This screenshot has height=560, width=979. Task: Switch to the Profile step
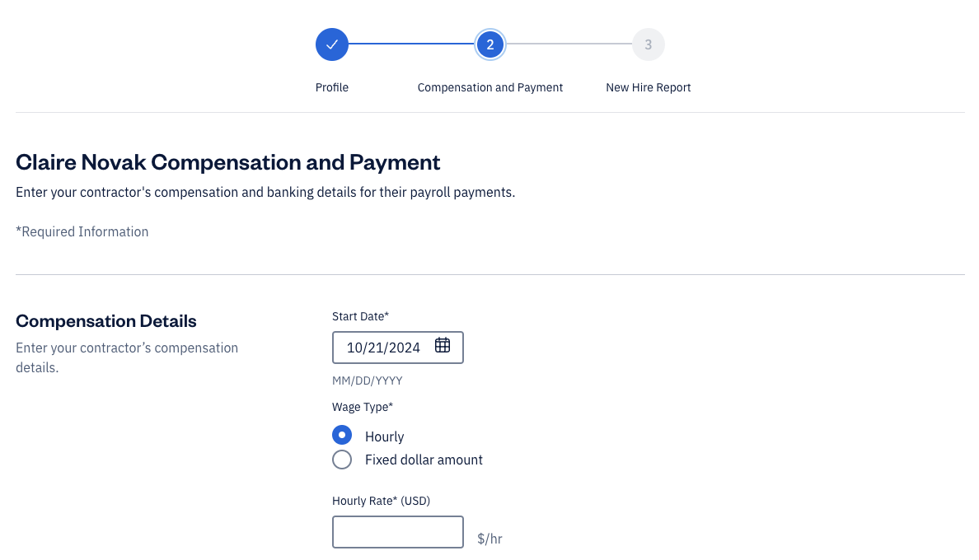pyautogui.click(x=332, y=86)
